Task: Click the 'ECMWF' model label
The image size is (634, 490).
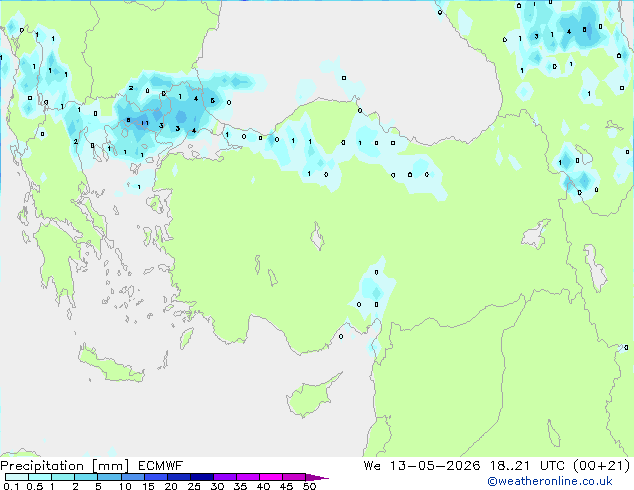Action: point(161,466)
